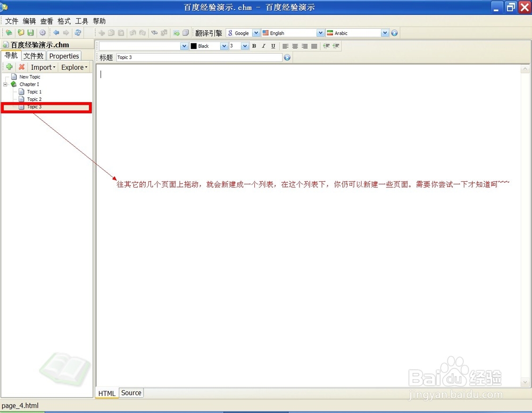Click the copy icon in toolbar
Image resolution: width=532 pixels, height=413 pixels.
[111, 33]
